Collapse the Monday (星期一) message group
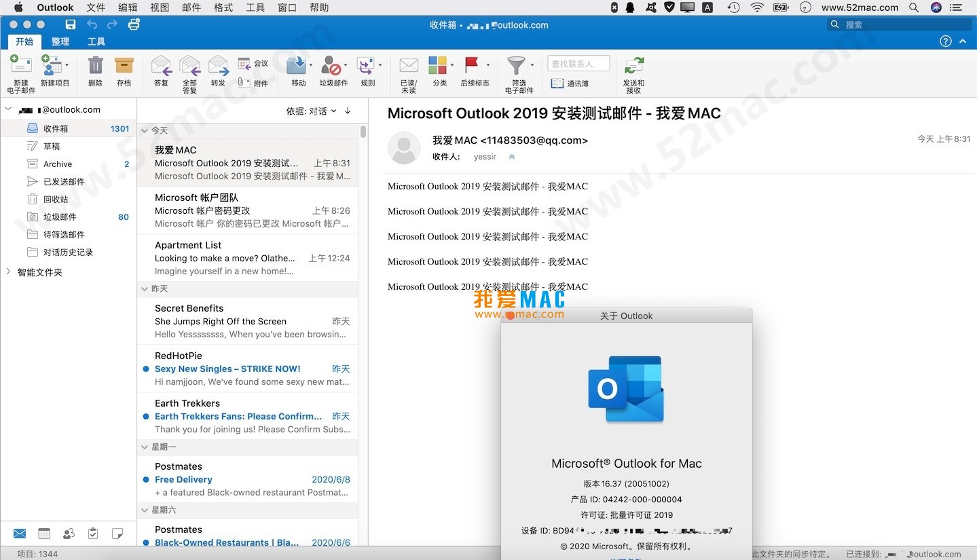 (x=145, y=447)
